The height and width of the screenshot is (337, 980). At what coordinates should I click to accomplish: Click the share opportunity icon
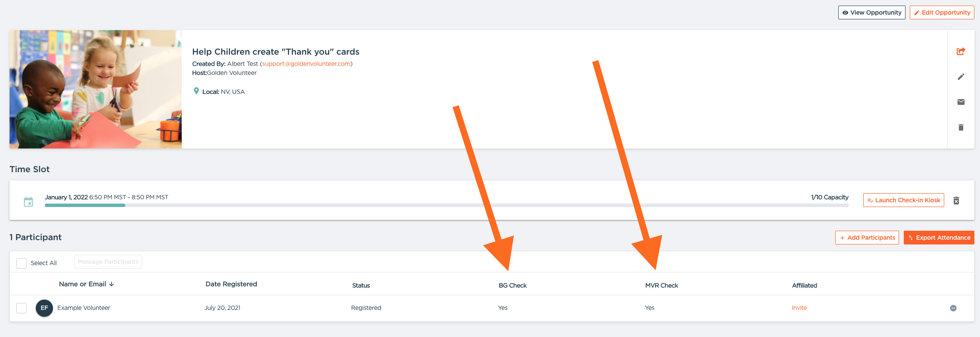[961, 52]
